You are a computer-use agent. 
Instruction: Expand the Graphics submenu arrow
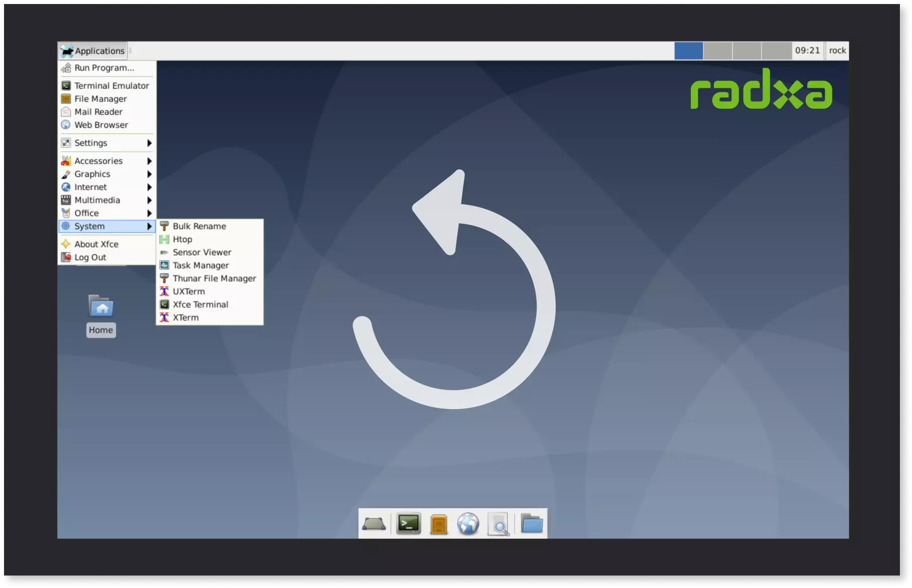pyautogui.click(x=149, y=174)
